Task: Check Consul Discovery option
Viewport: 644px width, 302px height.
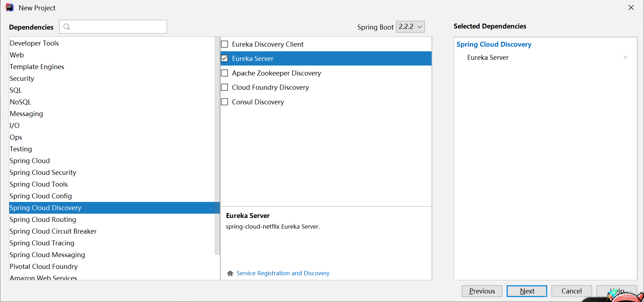Action: click(x=225, y=102)
